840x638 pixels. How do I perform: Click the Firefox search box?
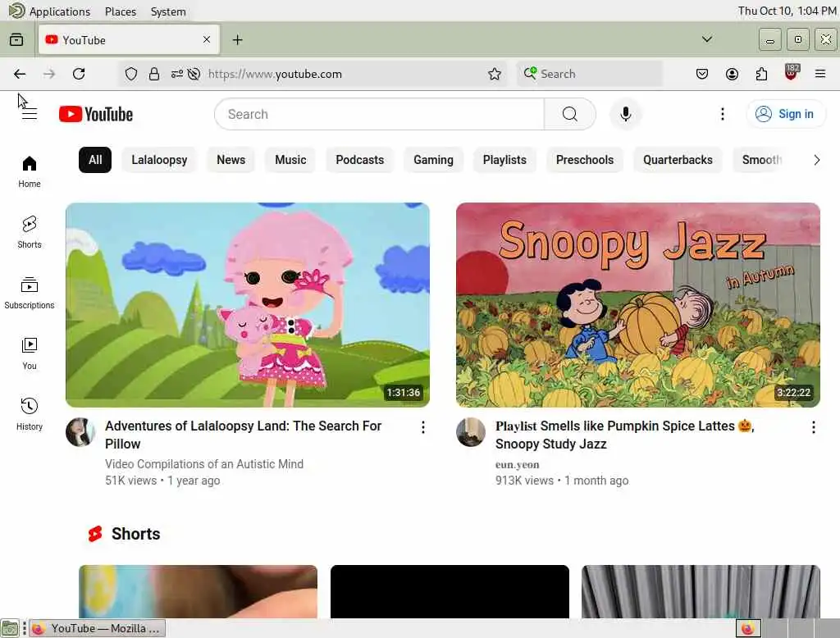(x=589, y=74)
